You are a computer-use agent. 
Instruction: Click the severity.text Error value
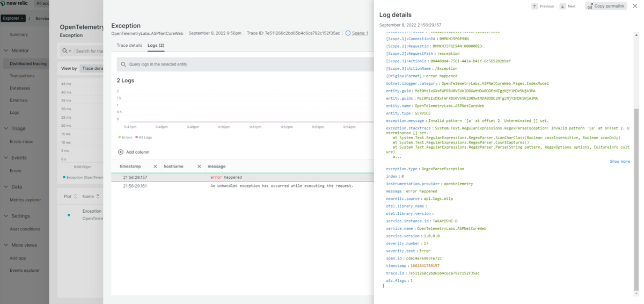425,251
